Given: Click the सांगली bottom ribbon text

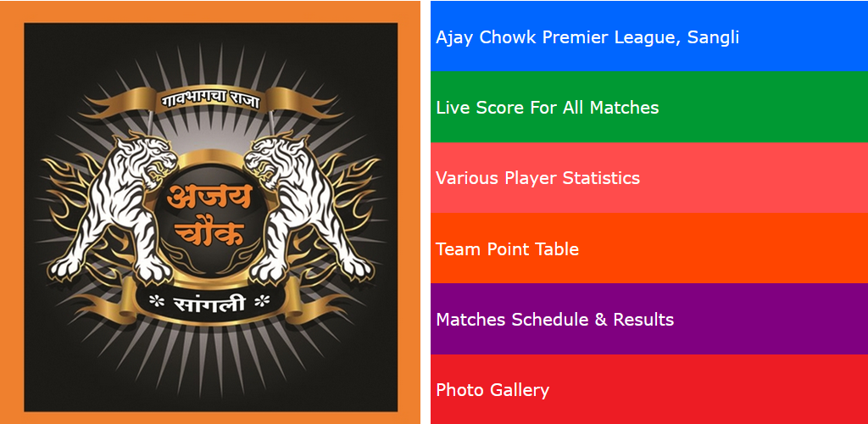Looking at the screenshot, I should point(210,304).
